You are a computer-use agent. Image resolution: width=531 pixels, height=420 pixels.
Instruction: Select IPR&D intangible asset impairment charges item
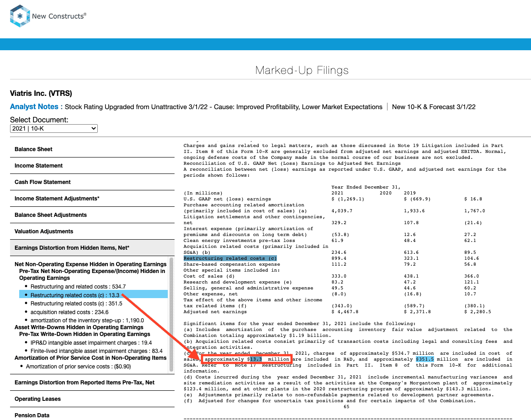tap(91, 343)
